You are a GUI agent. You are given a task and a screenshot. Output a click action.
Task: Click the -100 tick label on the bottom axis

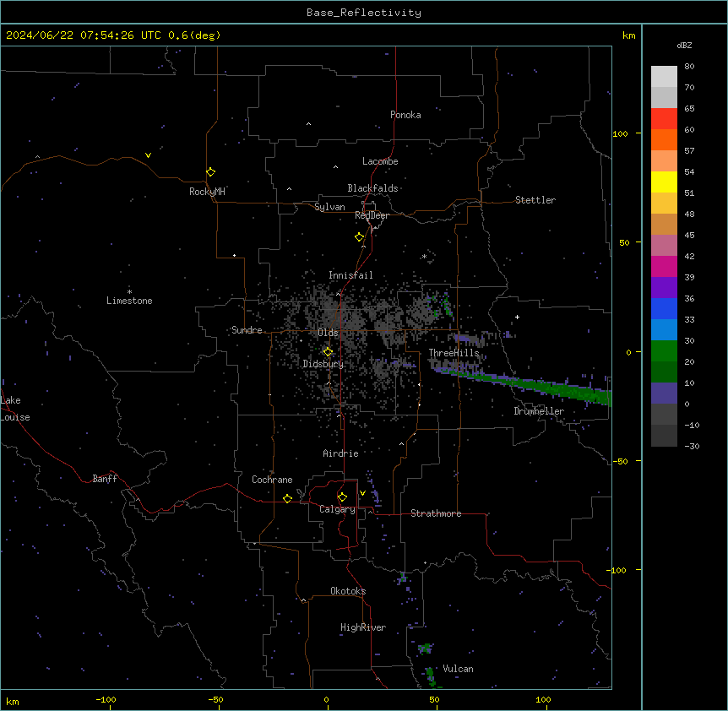click(106, 699)
